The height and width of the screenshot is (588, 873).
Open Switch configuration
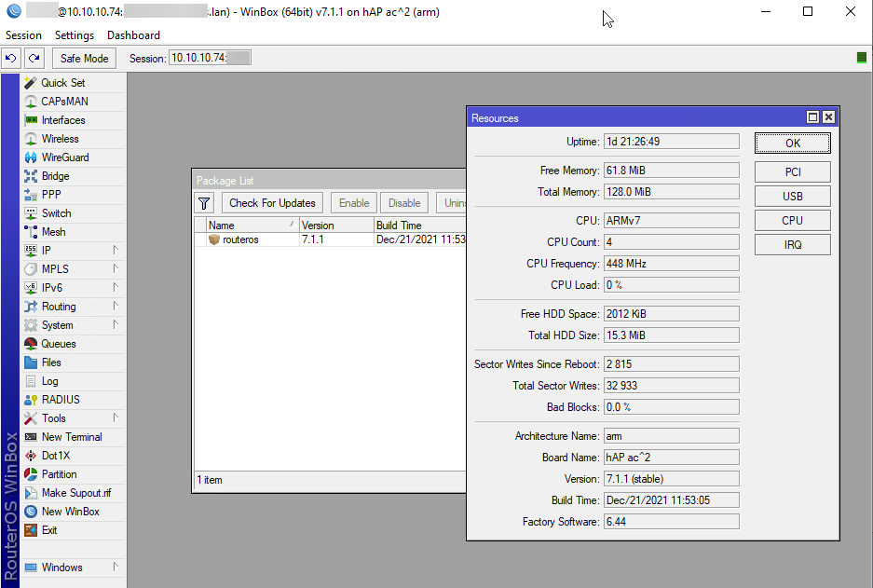tap(73, 213)
